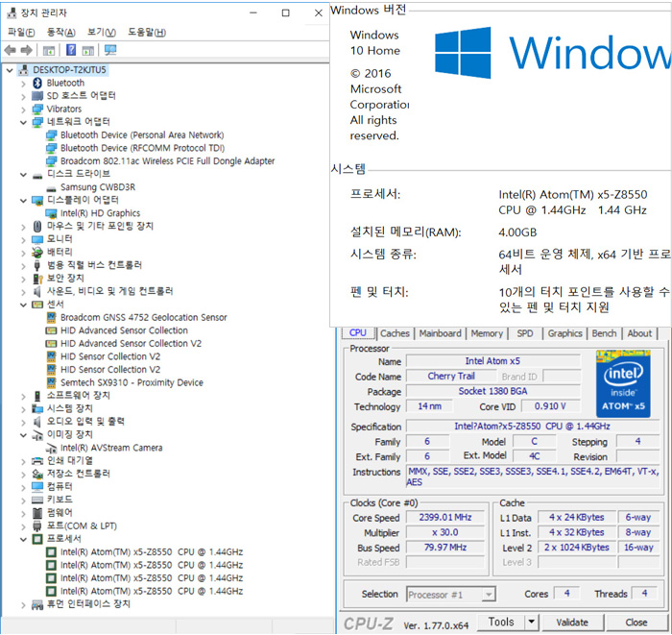Click the Tools button in CPU-Z
This screenshot has height=635, width=672.
pos(501,622)
